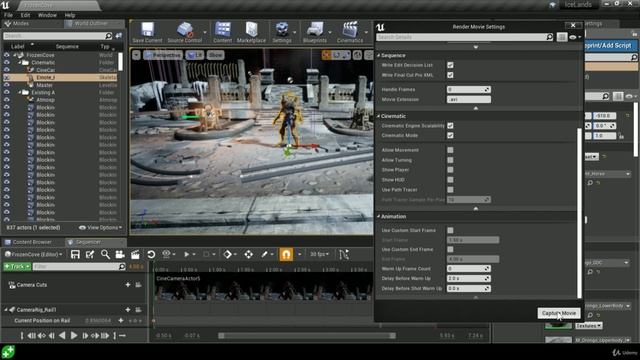Screen dimensions: 640x360
Task: Toggle Write Edit Decision List checkbox
Action: [450, 65]
